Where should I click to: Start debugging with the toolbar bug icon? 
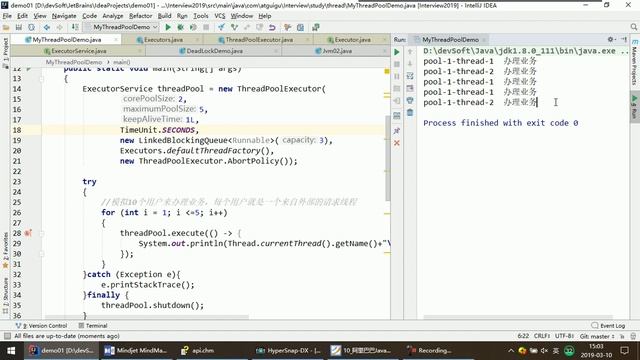coord(180,27)
